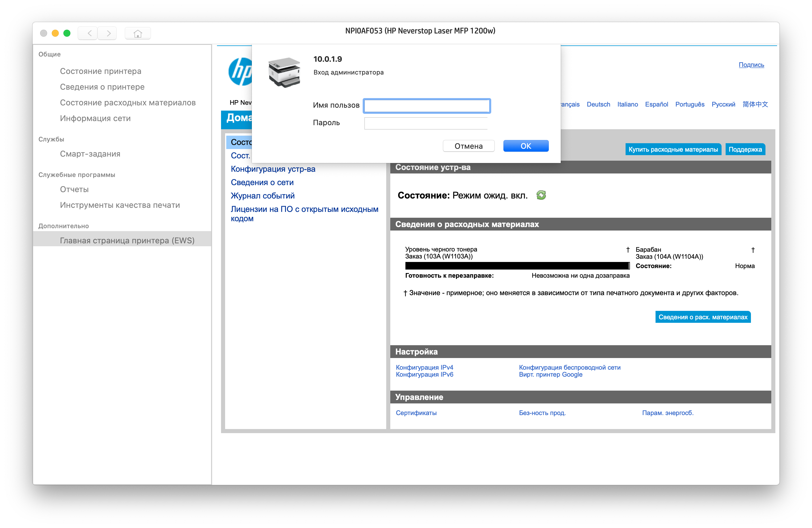Confirm login with the OK button
Screen dimensions: 812x528
coord(526,146)
